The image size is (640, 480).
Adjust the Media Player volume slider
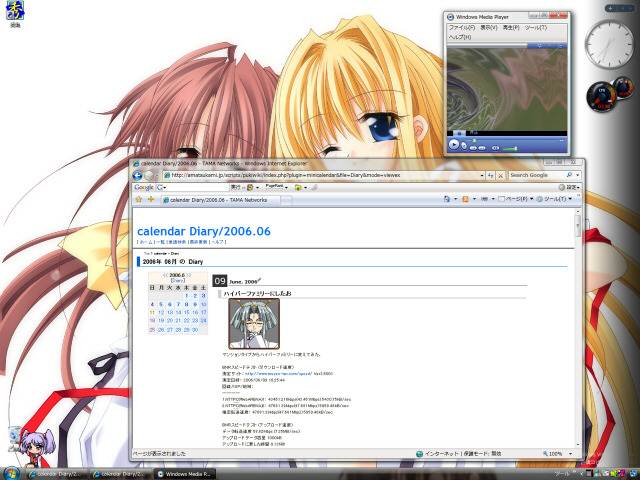512,147
